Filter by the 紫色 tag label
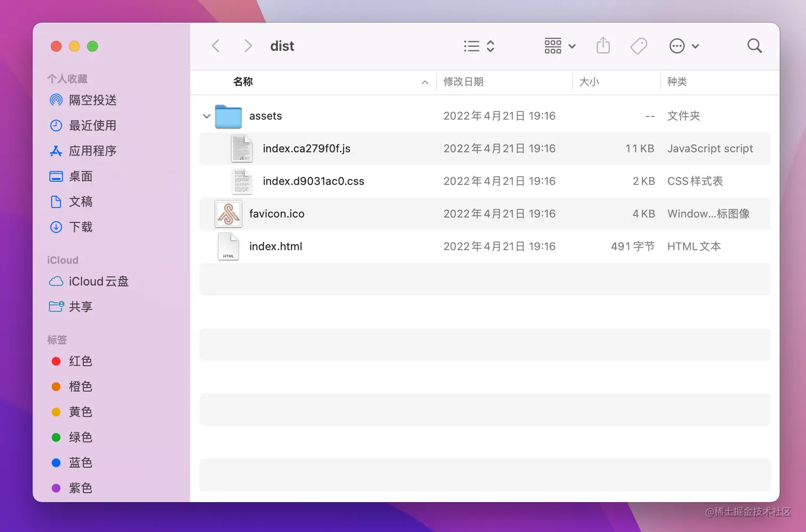806x532 pixels. (80, 488)
